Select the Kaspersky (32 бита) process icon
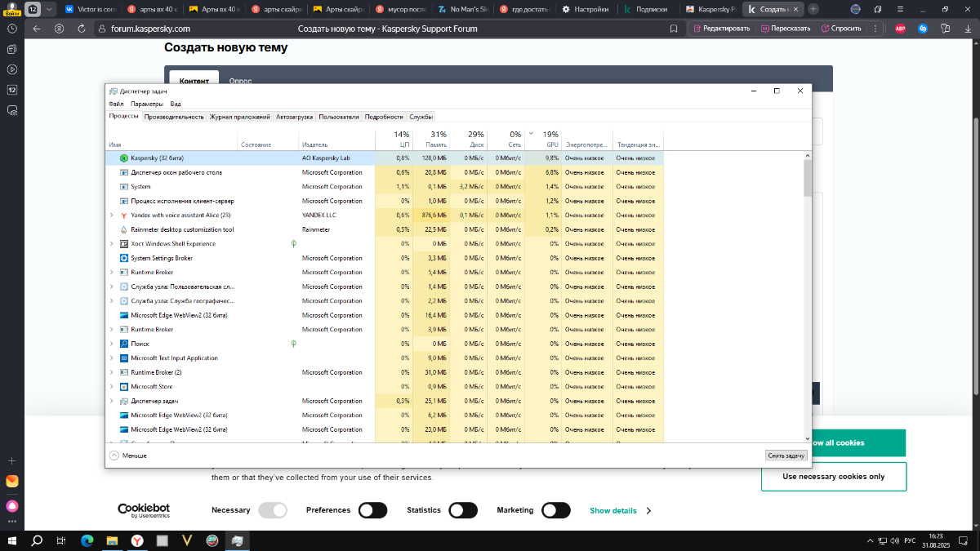 point(124,158)
